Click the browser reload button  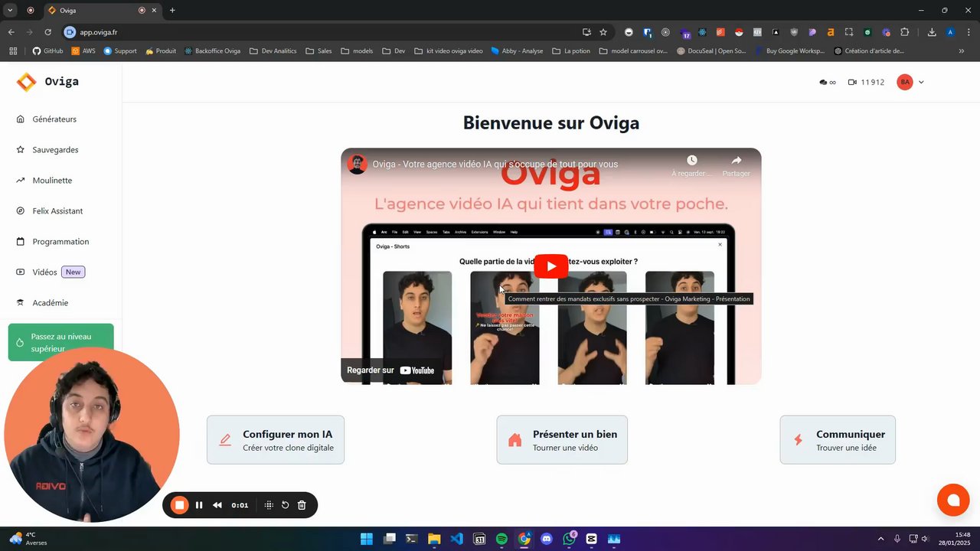[x=47, y=32]
